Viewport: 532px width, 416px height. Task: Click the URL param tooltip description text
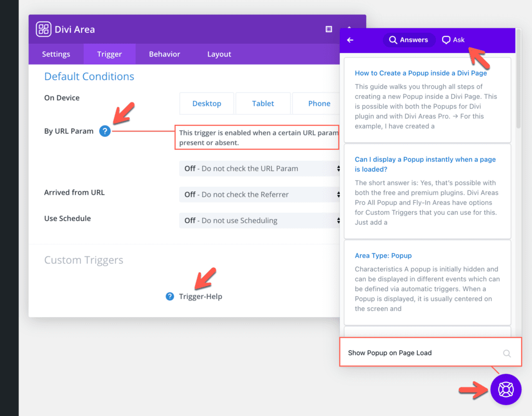259,137
